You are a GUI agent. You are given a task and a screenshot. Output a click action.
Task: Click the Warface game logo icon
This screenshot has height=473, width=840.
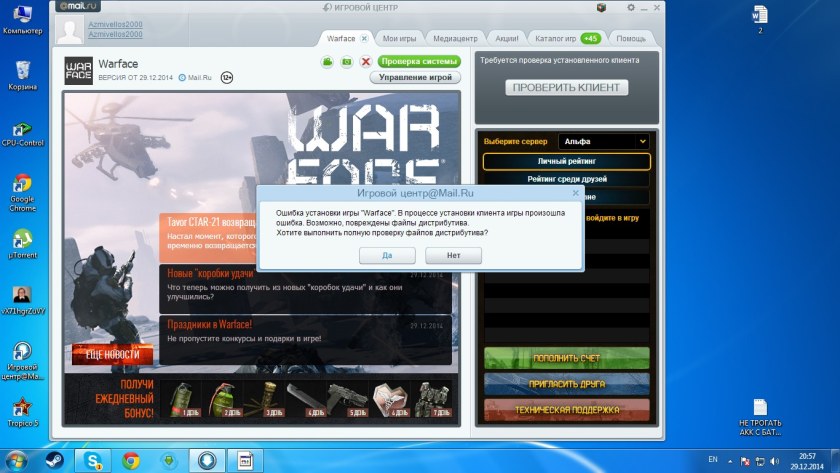click(x=79, y=71)
